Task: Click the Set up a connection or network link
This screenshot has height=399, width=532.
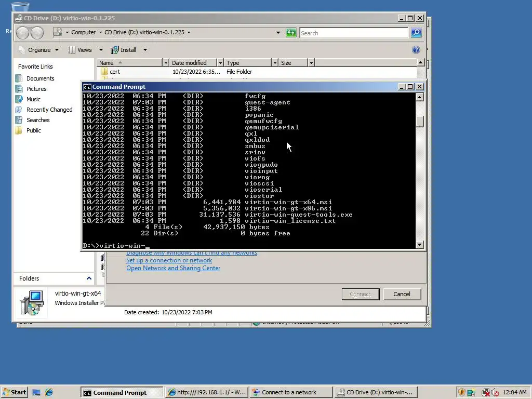Action: coord(169,260)
